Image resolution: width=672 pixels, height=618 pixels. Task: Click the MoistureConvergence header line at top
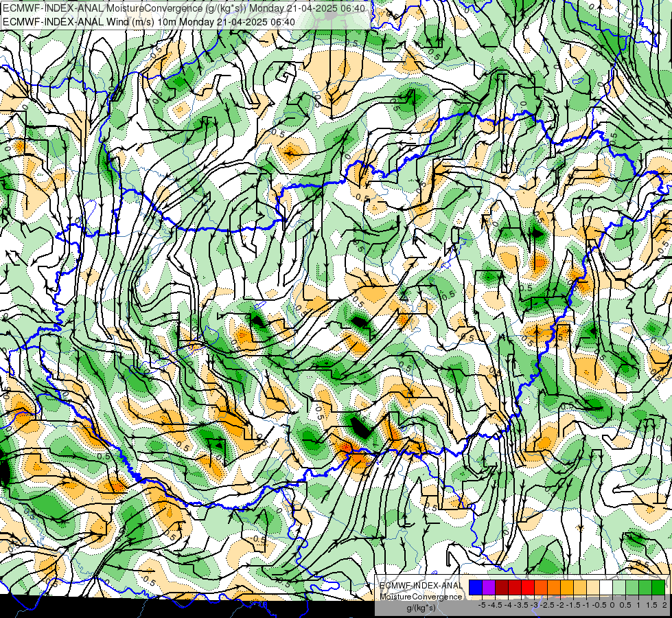pyautogui.click(x=184, y=8)
